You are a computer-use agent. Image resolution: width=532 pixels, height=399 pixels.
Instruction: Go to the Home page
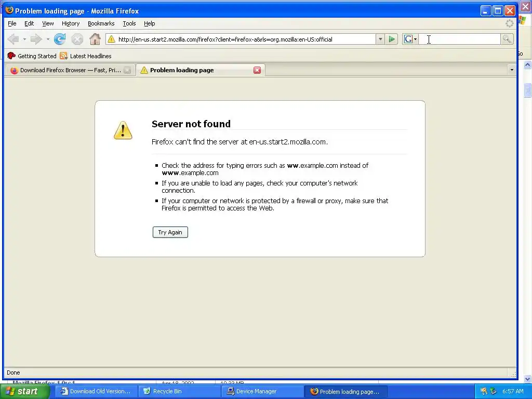(95, 39)
